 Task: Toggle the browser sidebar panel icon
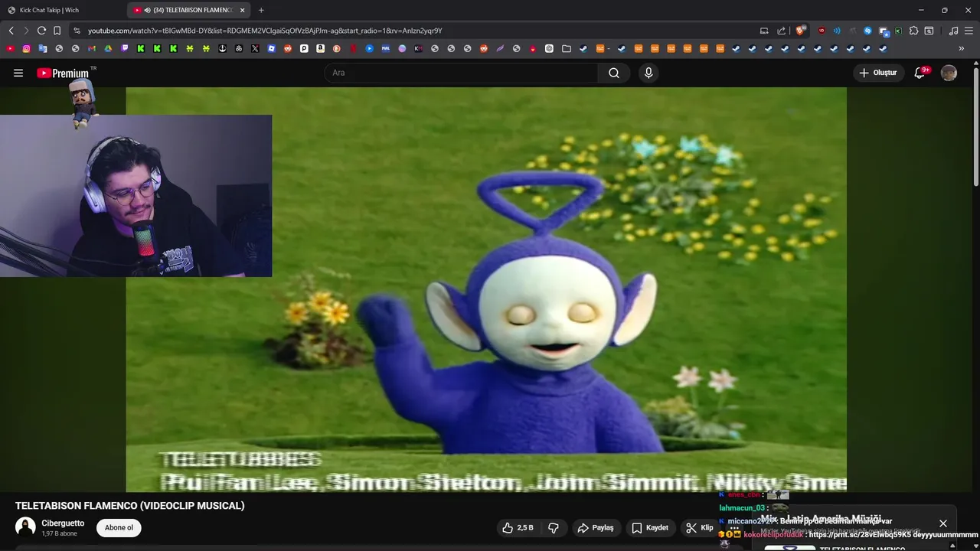[929, 31]
